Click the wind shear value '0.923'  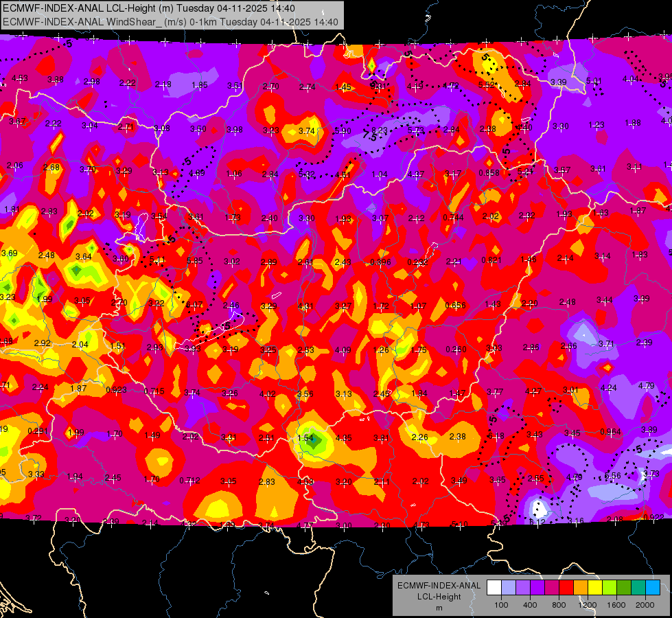[116, 390]
